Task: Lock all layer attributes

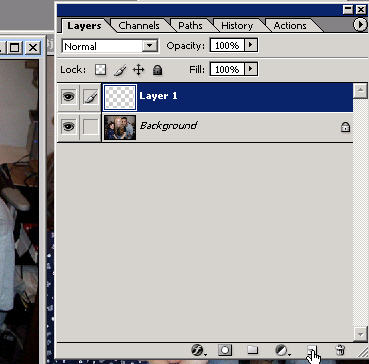Action: tap(157, 70)
